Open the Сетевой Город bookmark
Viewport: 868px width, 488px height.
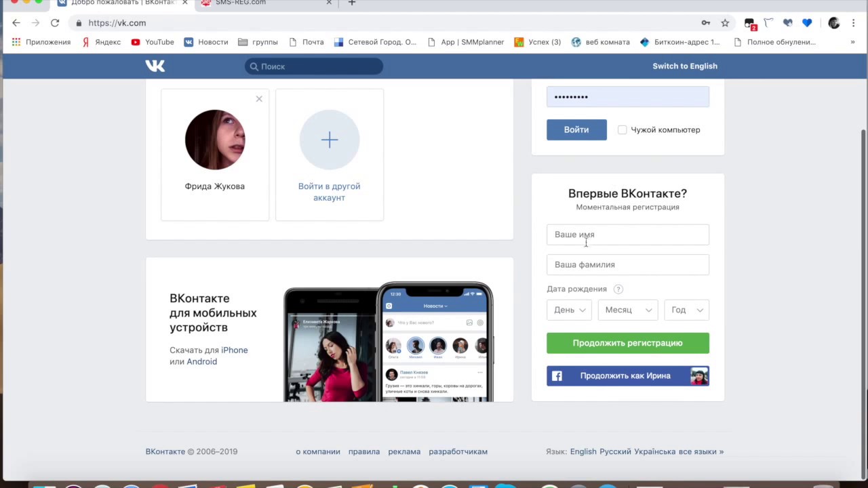click(x=376, y=42)
